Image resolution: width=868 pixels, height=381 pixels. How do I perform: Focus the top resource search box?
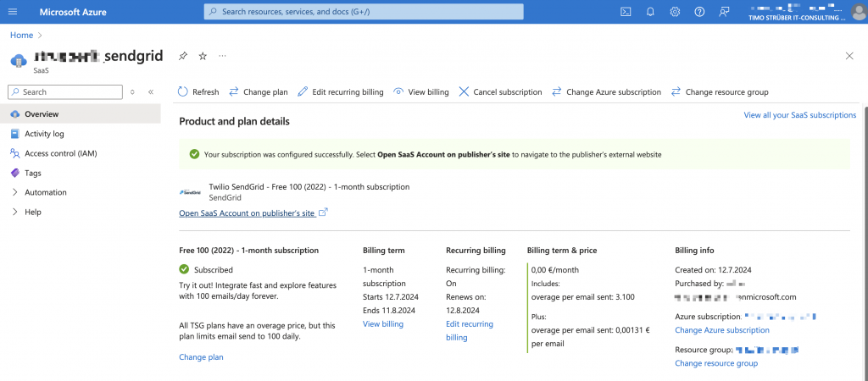[364, 12]
